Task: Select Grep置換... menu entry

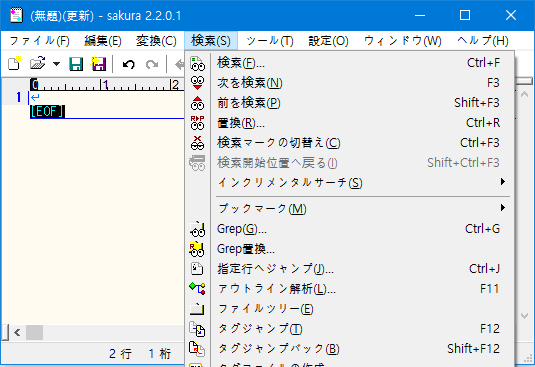Action: pyautogui.click(x=349, y=249)
